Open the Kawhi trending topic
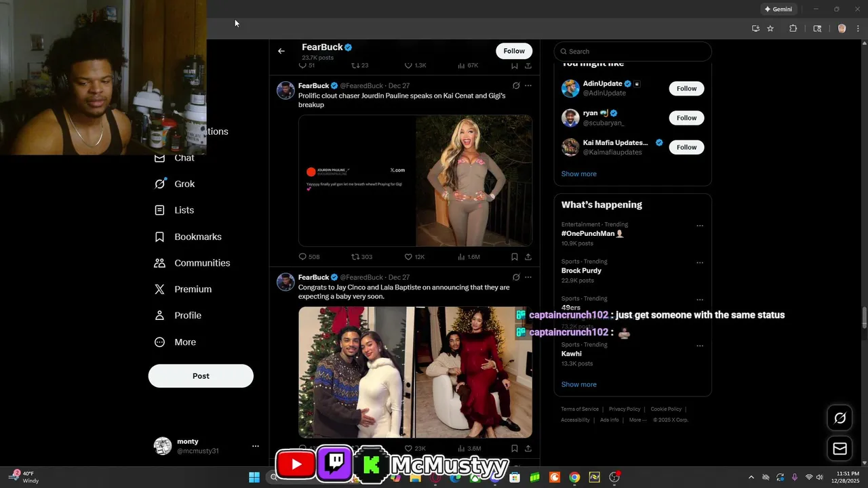This screenshot has width=868, height=488. (571, 354)
